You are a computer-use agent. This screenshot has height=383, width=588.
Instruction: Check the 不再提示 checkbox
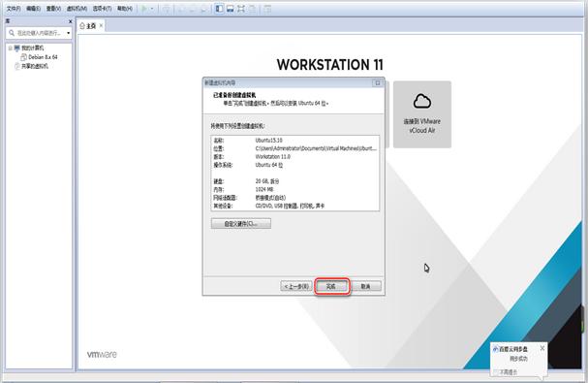(x=496, y=372)
